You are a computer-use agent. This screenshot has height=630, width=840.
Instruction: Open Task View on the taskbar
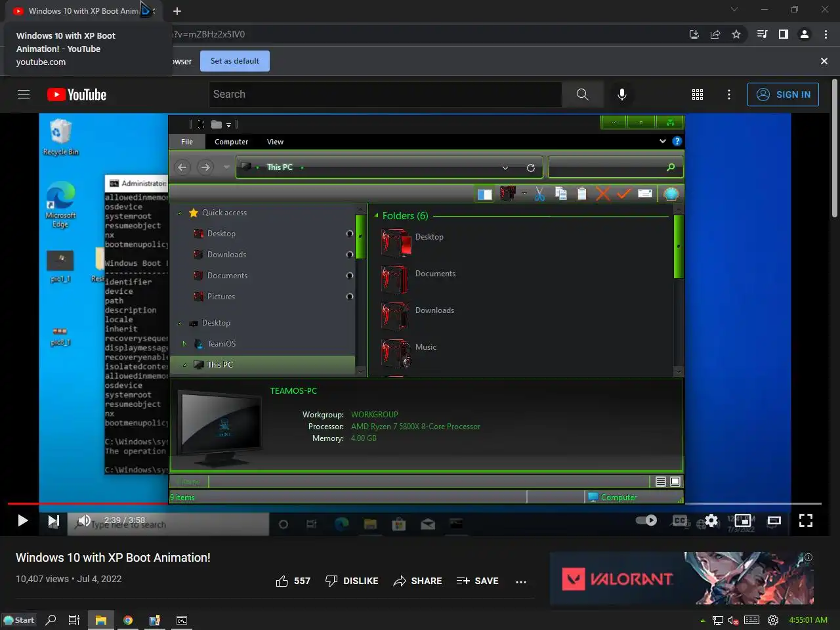click(x=74, y=620)
